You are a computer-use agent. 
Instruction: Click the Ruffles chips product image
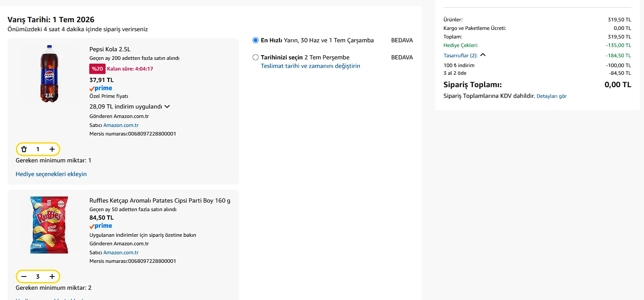(x=49, y=225)
